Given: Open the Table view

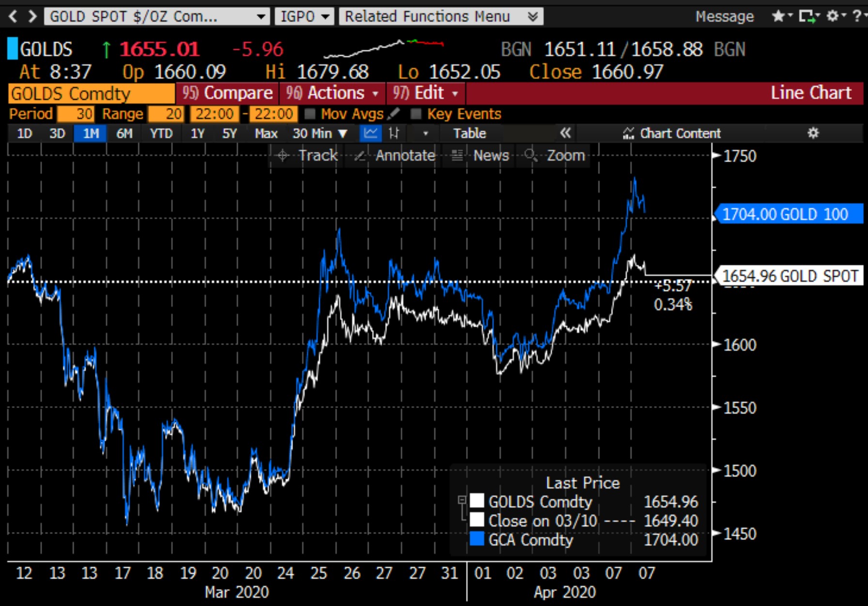Looking at the screenshot, I should tap(469, 133).
